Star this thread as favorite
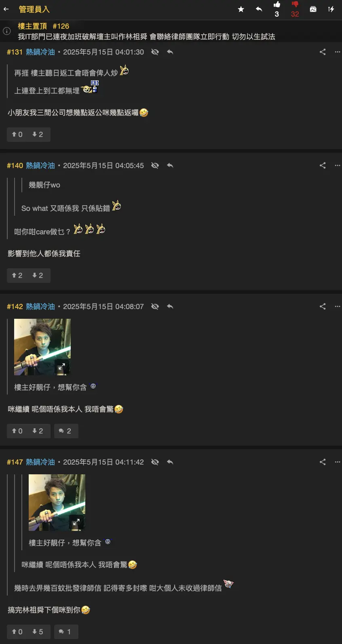Viewport: 342px width, 644px height. (241, 9)
